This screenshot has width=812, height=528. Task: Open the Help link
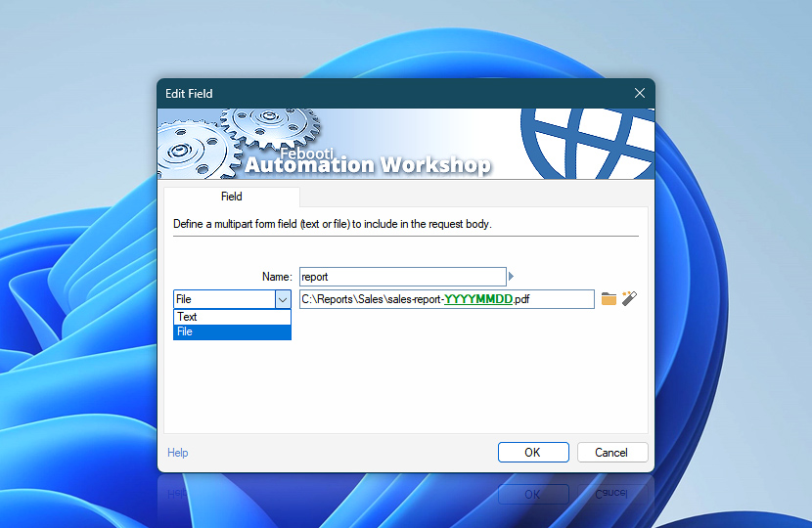[178, 453]
